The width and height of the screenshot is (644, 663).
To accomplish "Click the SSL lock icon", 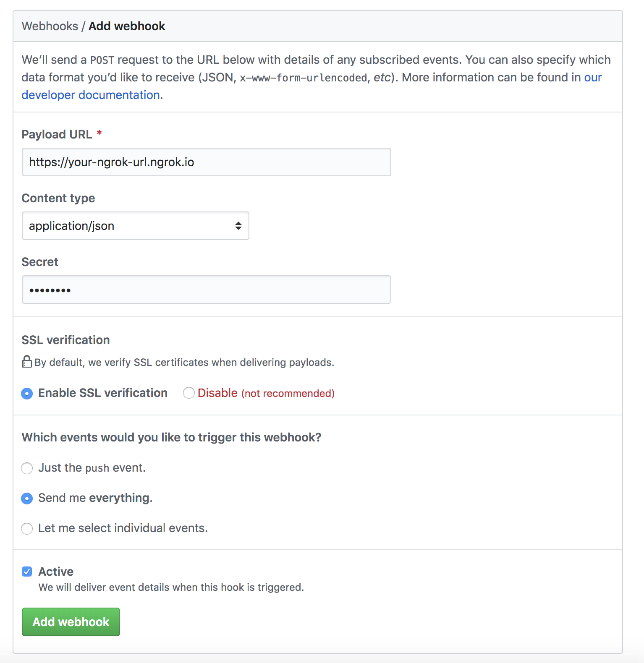I will pyautogui.click(x=27, y=362).
